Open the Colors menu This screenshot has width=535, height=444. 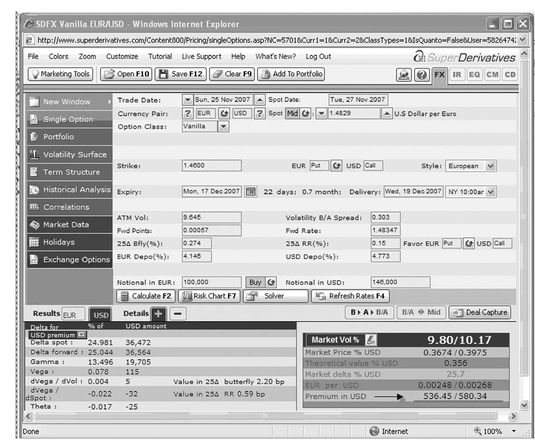[x=58, y=56]
